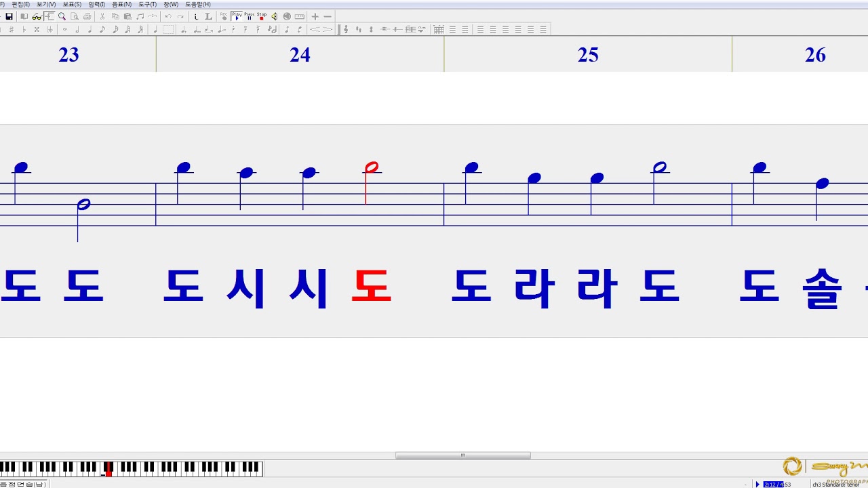
Task: Click the paste clipboard icon
Action: point(127,16)
